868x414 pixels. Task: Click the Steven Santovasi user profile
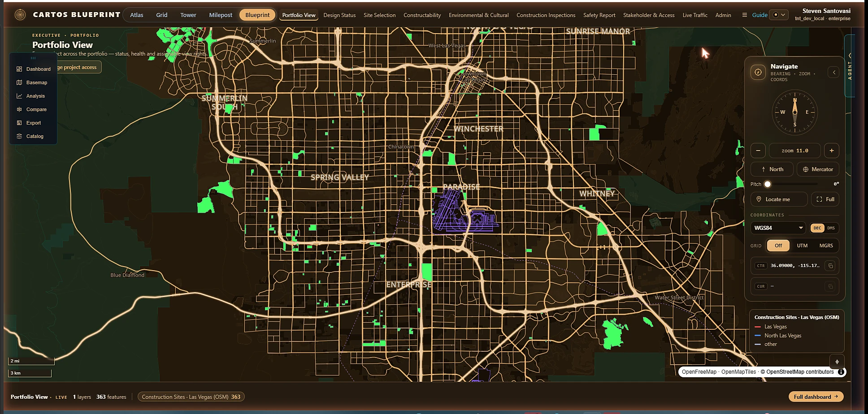coord(823,14)
